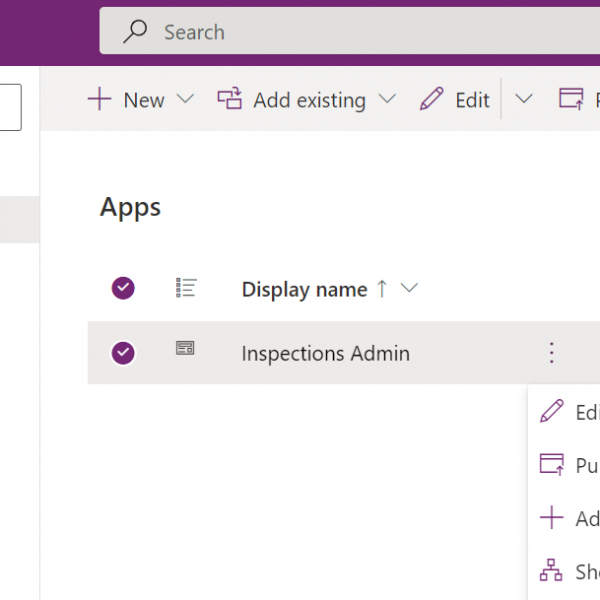Click the Add existing icon
The height and width of the screenshot is (600, 600).
230,98
